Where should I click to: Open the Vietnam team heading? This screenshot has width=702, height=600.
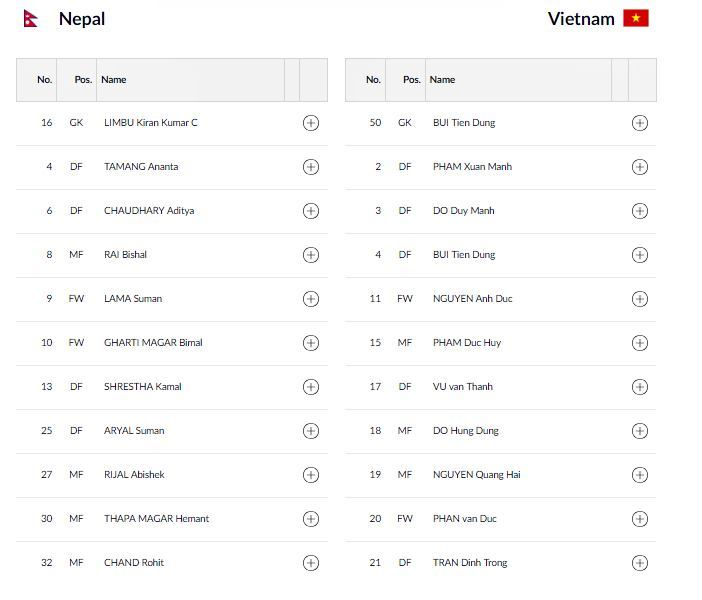(581, 19)
